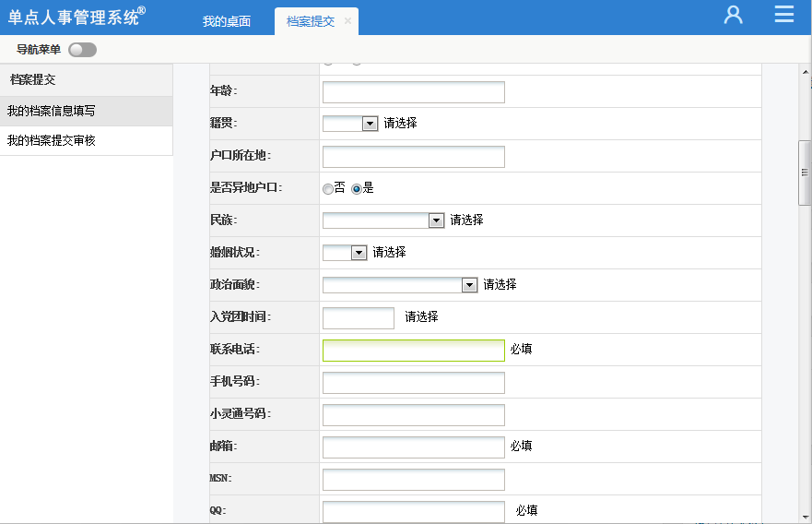Focus the 小灵通号码 input field
The image size is (812, 524).
pos(413,414)
